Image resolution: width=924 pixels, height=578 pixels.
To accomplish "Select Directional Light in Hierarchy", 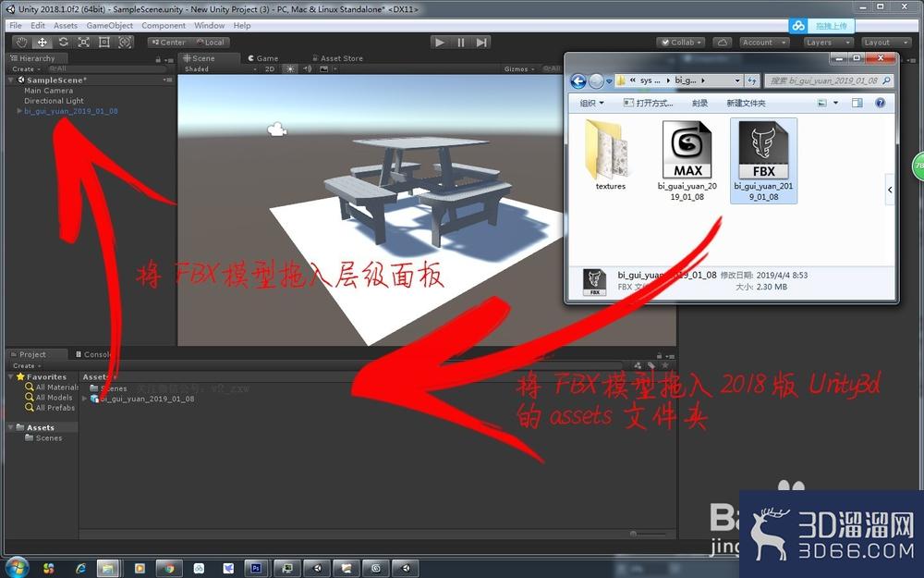I will [54, 101].
